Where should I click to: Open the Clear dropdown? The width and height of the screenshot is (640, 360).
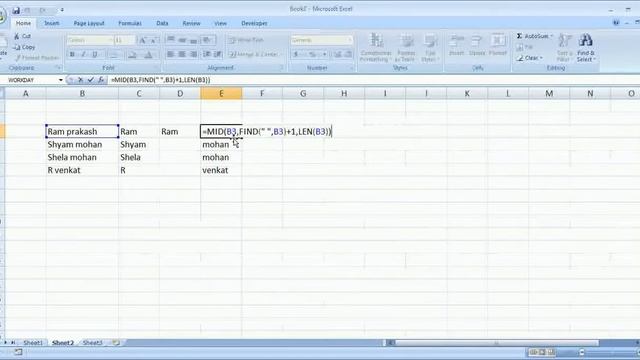point(529,58)
